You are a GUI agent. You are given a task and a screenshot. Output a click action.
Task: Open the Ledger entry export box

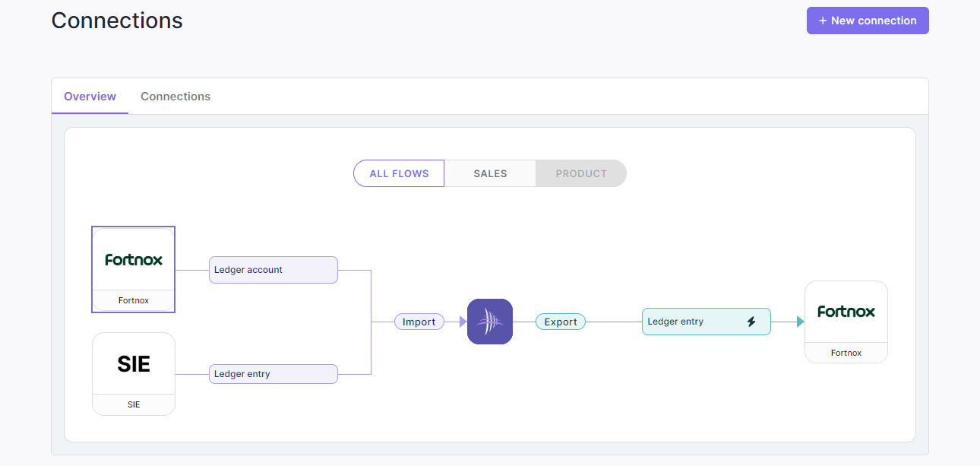[x=707, y=322]
